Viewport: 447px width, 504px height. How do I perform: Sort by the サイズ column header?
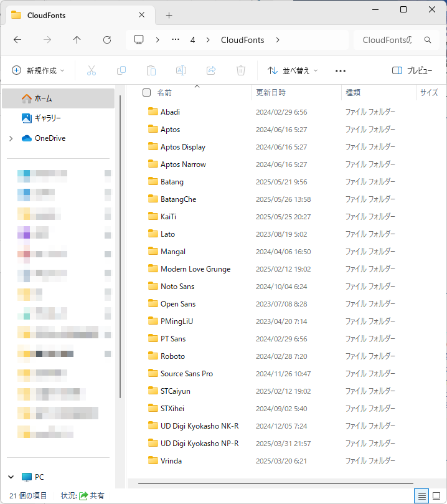click(x=429, y=93)
